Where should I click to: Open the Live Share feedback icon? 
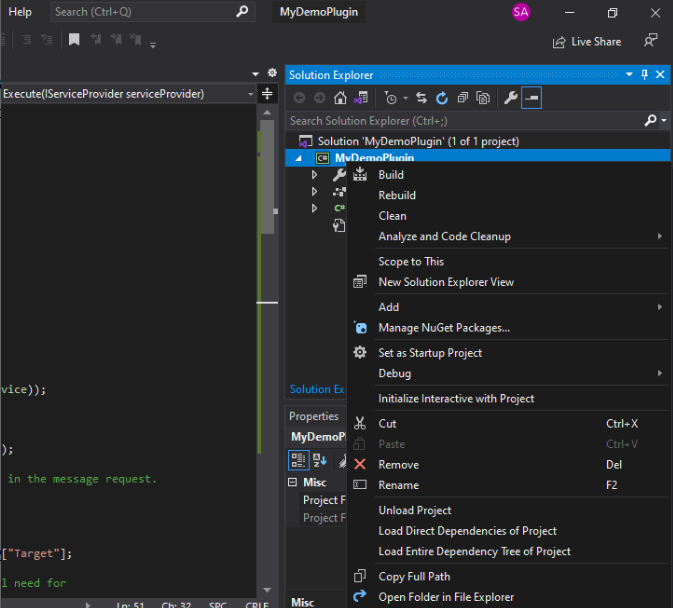point(651,41)
